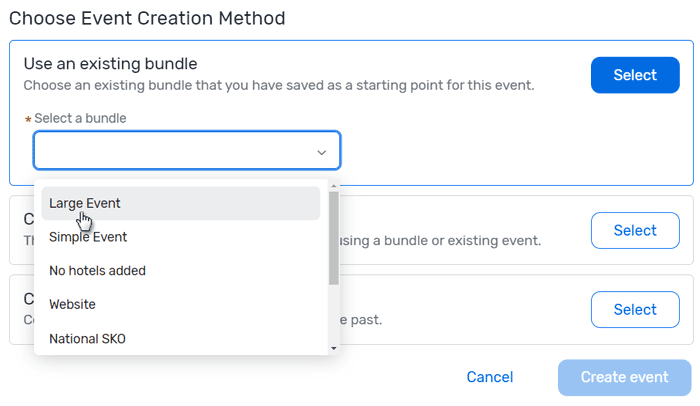This screenshot has height=406, width=700.
Task: Click Select for Use an existing bundle
Action: 635,75
